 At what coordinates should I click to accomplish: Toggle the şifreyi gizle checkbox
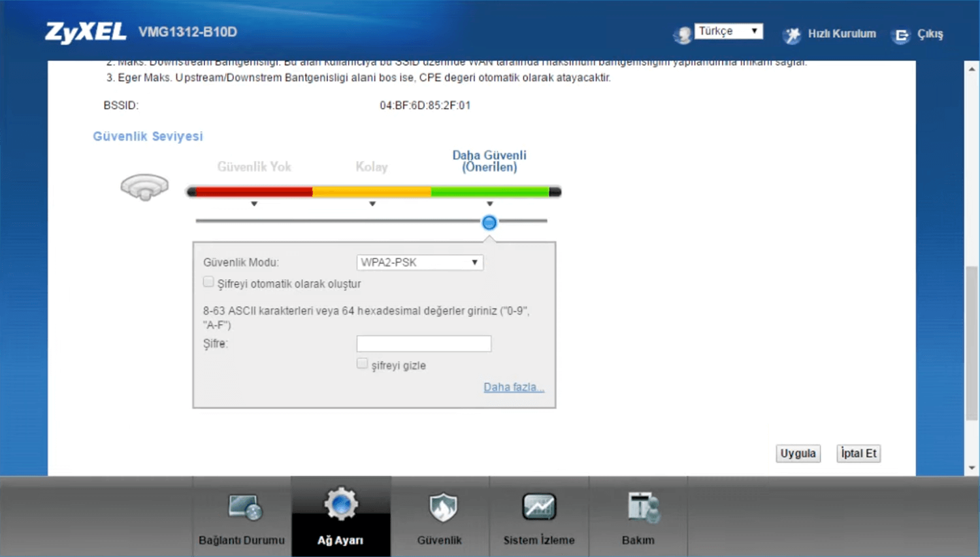(362, 363)
